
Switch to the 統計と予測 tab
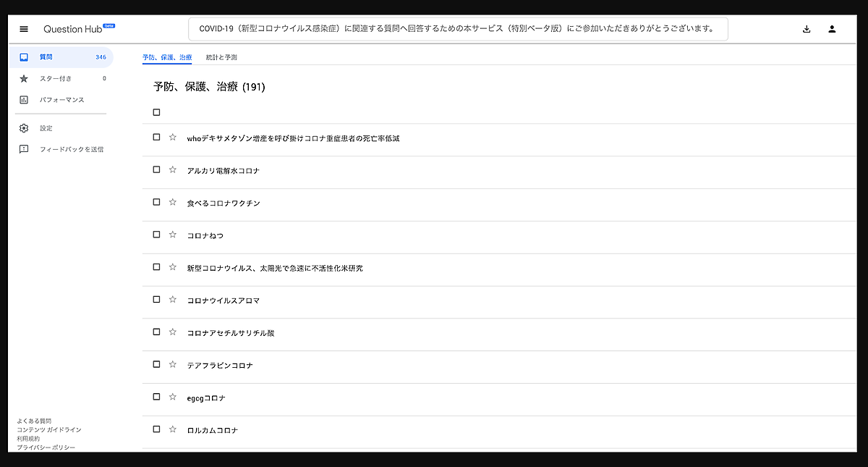[221, 56]
